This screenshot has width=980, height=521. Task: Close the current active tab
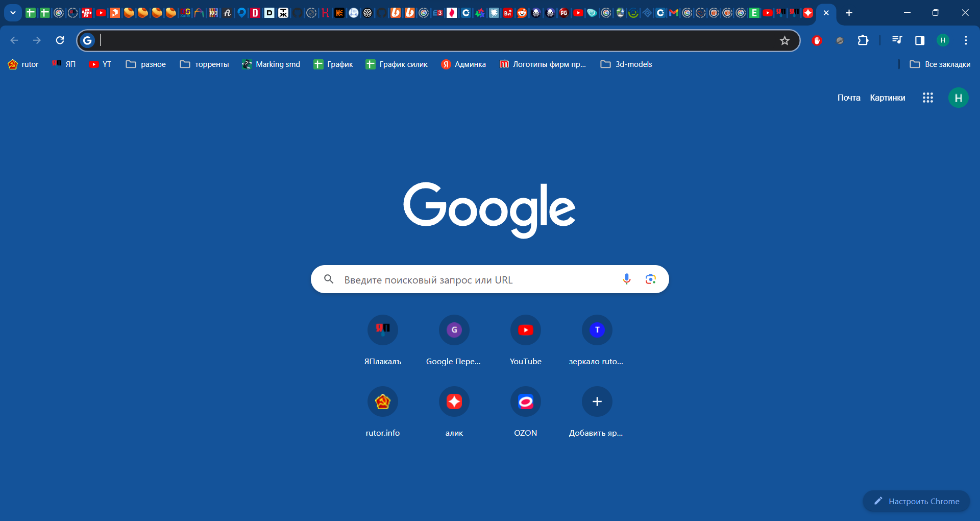pos(826,13)
